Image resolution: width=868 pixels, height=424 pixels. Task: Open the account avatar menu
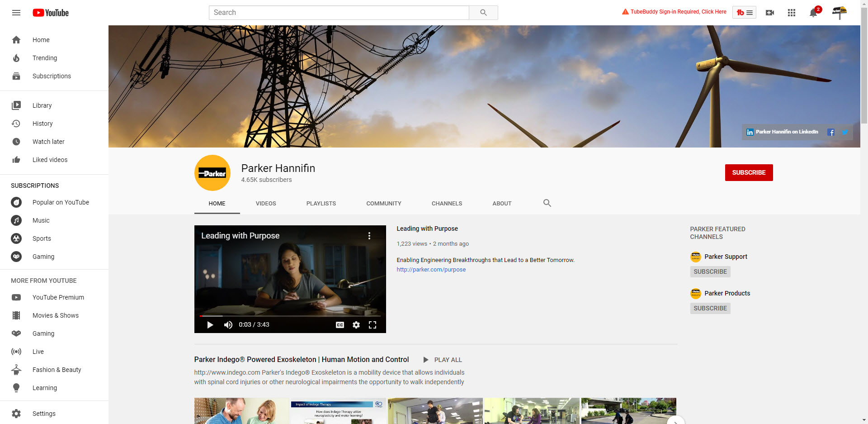(840, 13)
